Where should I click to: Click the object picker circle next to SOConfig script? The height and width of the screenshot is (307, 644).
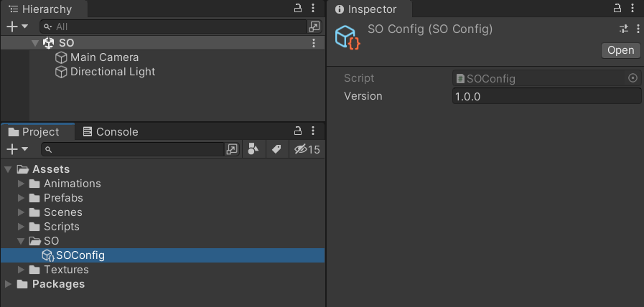pyautogui.click(x=633, y=78)
